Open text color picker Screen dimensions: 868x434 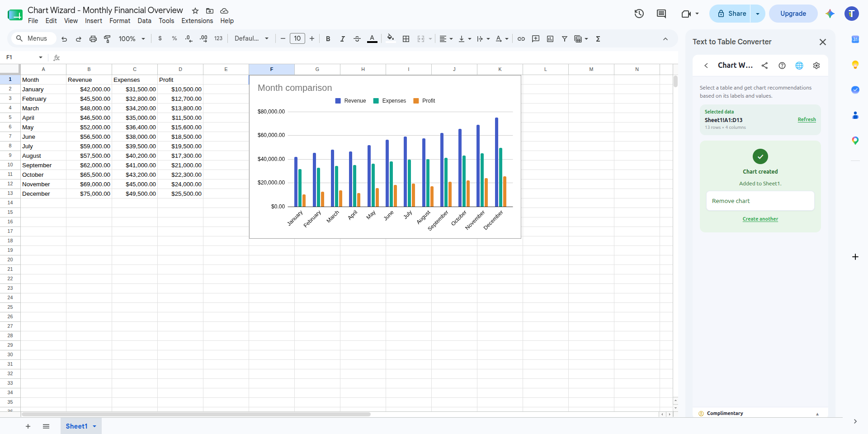point(372,39)
